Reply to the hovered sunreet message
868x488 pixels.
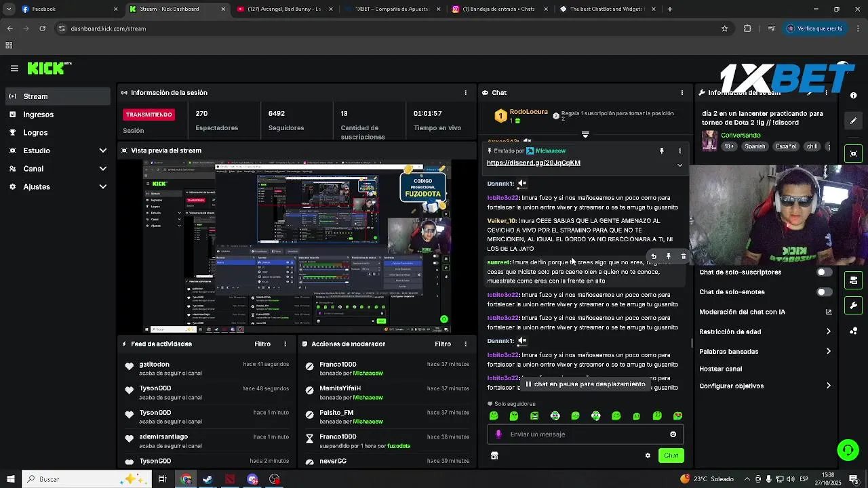click(x=653, y=257)
